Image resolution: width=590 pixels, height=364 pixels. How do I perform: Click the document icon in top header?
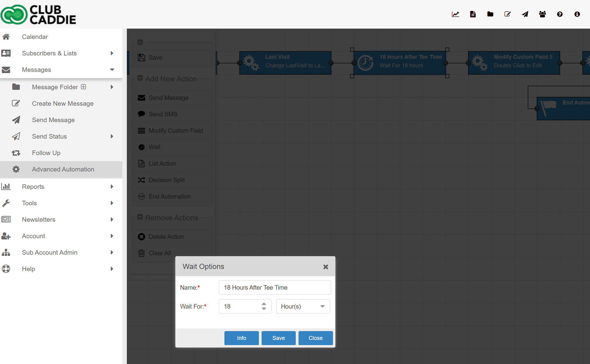473,14
